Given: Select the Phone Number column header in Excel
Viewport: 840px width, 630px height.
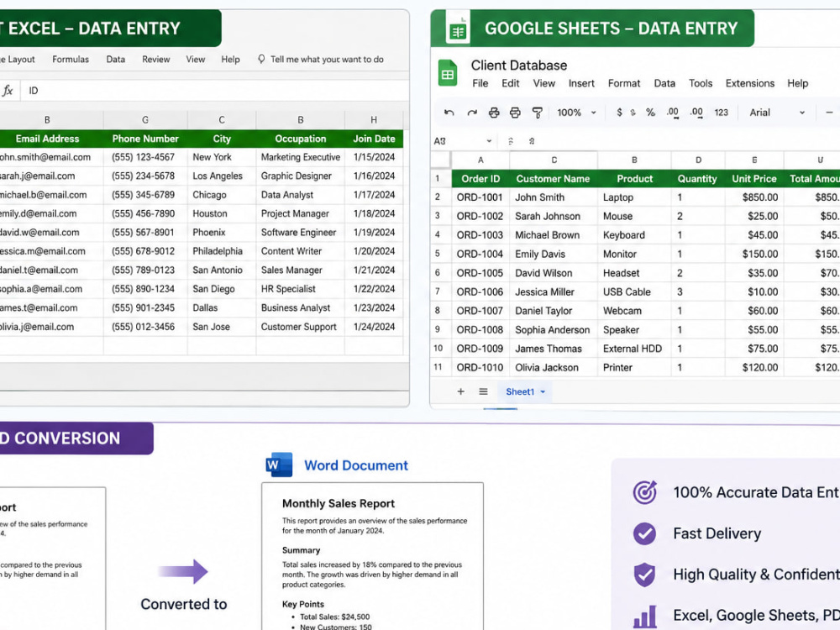Looking at the screenshot, I should 145,139.
